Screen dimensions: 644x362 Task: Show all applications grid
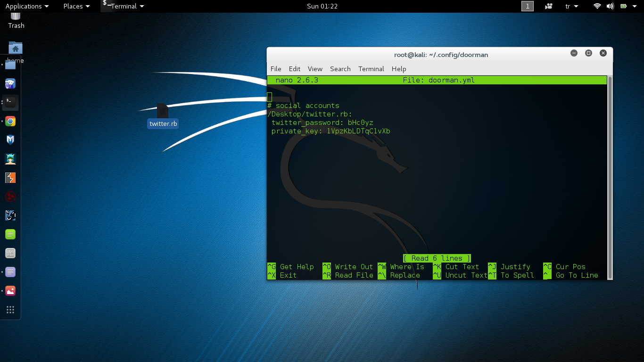[10, 310]
